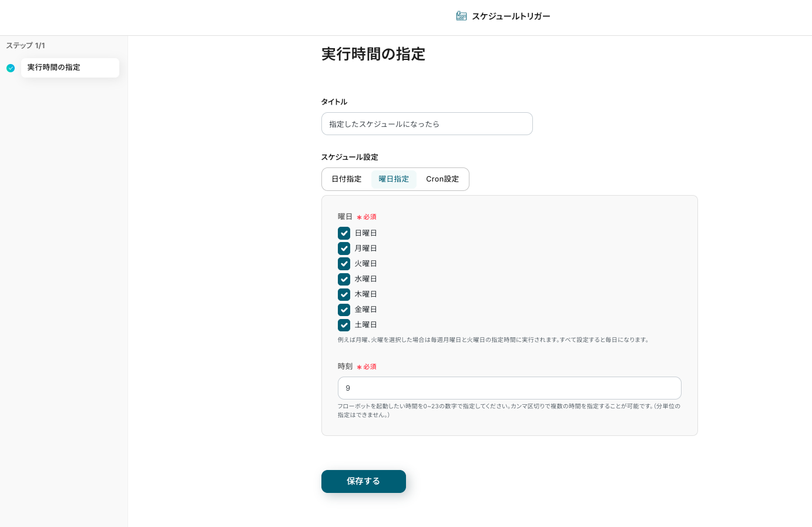812x527 pixels.
Task: Toggle the 月曜日 checkbox
Action: pos(344,249)
